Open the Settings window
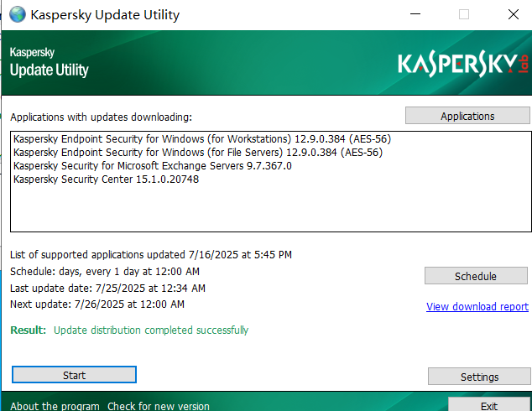The height and width of the screenshot is (411, 532). click(x=479, y=377)
